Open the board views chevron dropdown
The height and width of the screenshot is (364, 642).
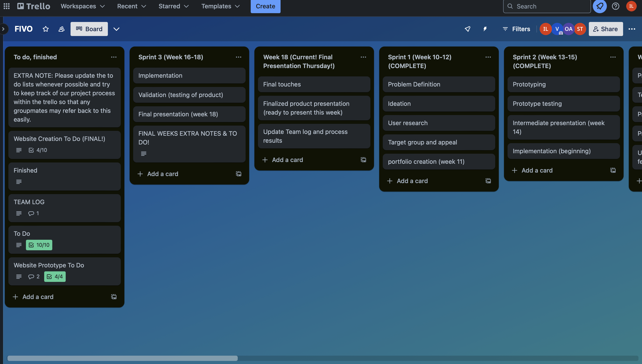[116, 29]
